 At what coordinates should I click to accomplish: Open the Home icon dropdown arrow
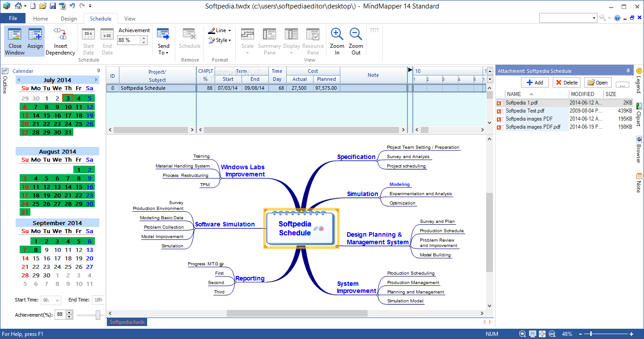click(25, 6)
